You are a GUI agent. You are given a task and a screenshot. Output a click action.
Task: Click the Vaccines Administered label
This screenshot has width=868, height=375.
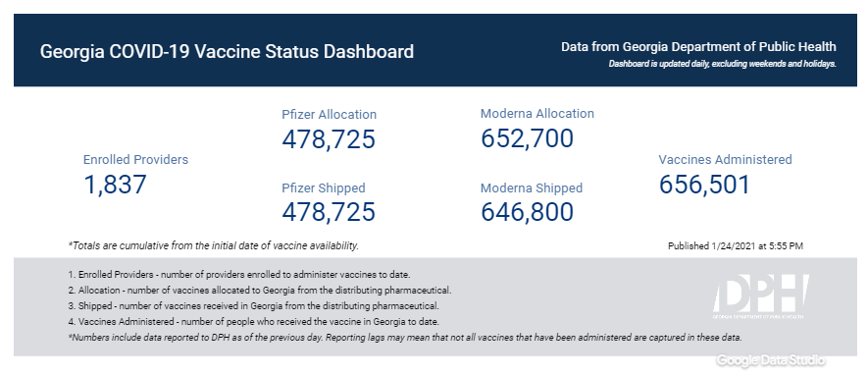tap(725, 160)
